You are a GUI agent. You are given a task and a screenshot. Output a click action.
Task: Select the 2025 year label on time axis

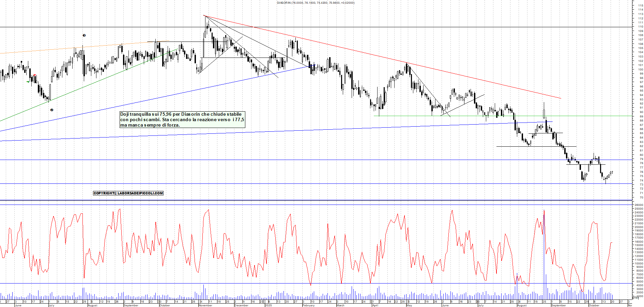pos(268,305)
